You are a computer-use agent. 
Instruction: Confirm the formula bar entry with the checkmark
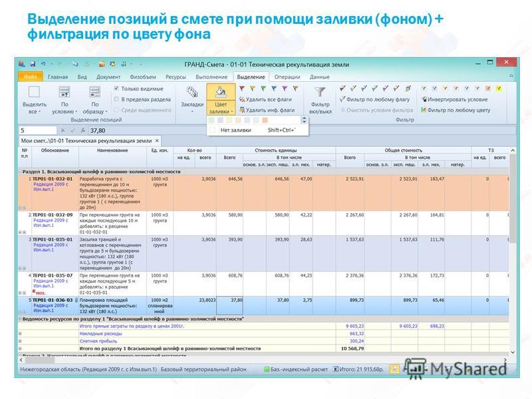pos(72,130)
